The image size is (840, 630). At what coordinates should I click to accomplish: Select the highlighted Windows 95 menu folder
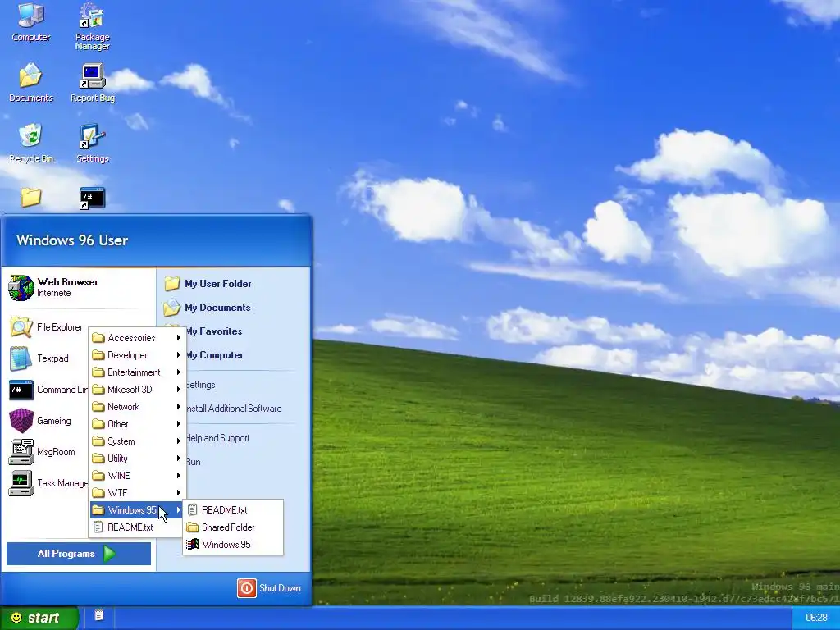pos(137,510)
